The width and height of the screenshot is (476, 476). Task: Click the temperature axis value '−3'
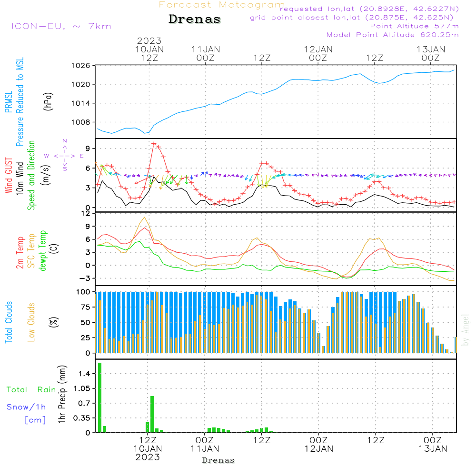point(85,278)
